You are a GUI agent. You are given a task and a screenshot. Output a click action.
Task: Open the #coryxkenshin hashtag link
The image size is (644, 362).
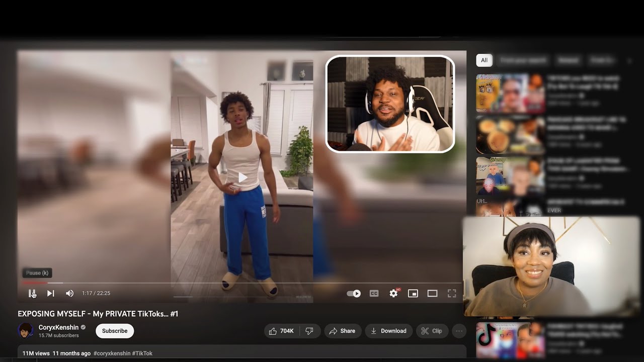112,353
